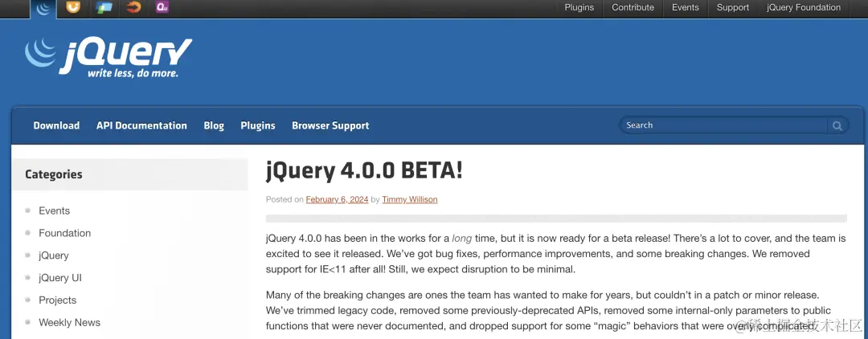Open the Download nav item

point(56,125)
